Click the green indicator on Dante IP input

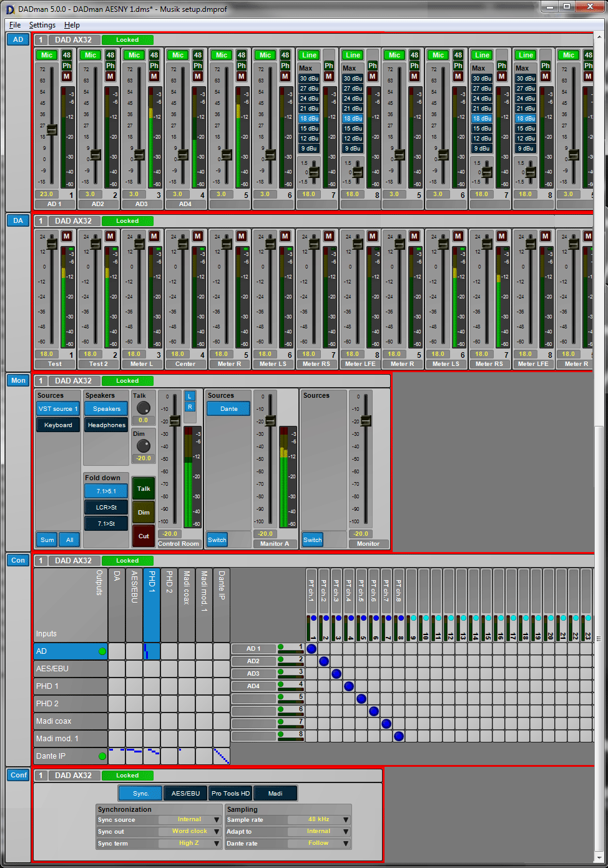[102, 756]
